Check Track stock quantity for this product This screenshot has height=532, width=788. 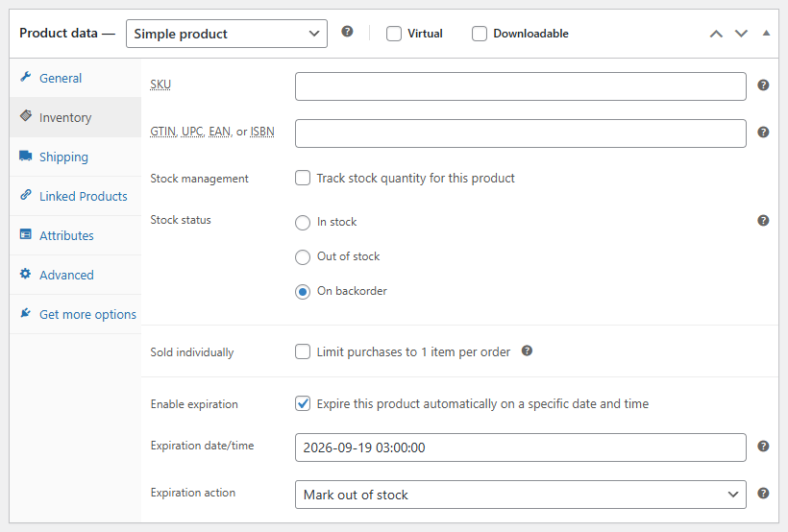(x=303, y=178)
